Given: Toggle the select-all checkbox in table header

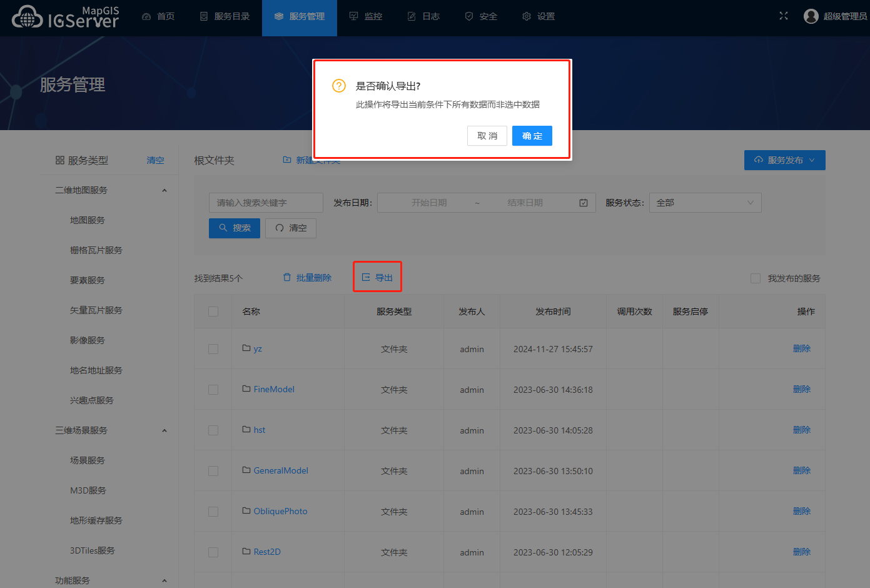Looking at the screenshot, I should click(x=213, y=312).
